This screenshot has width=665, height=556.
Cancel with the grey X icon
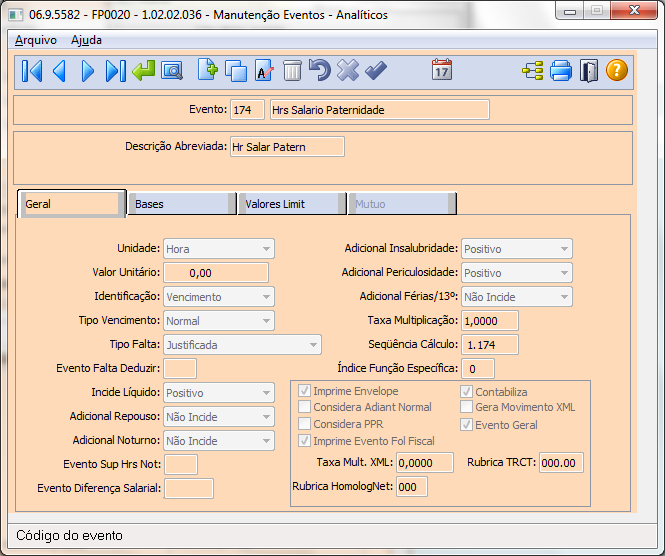(348, 70)
